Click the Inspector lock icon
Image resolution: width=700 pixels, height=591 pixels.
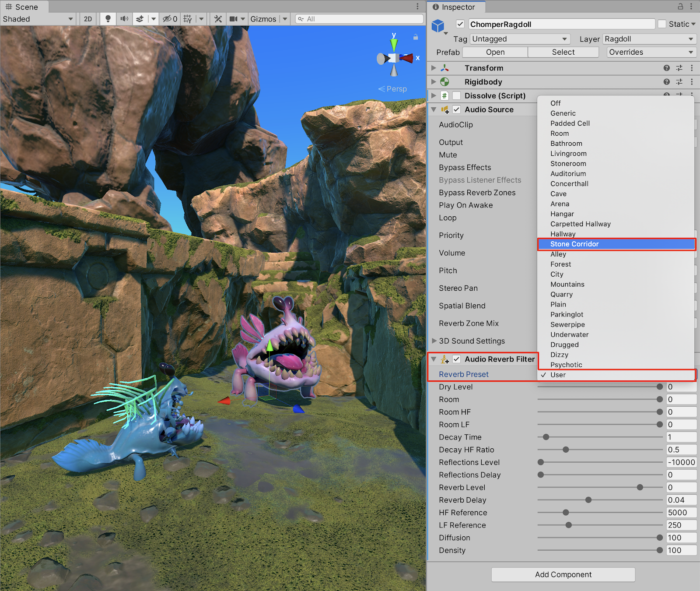[680, 7]
